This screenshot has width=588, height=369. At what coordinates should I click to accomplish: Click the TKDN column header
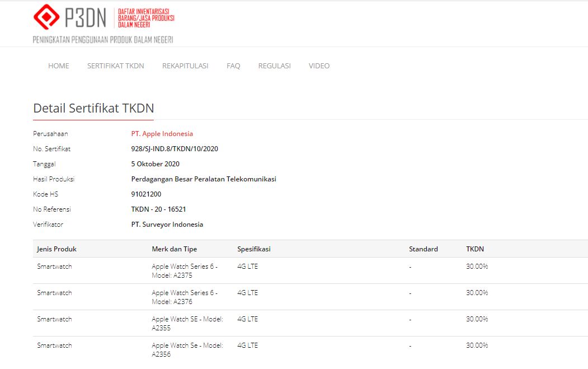[x=475, y=249]
